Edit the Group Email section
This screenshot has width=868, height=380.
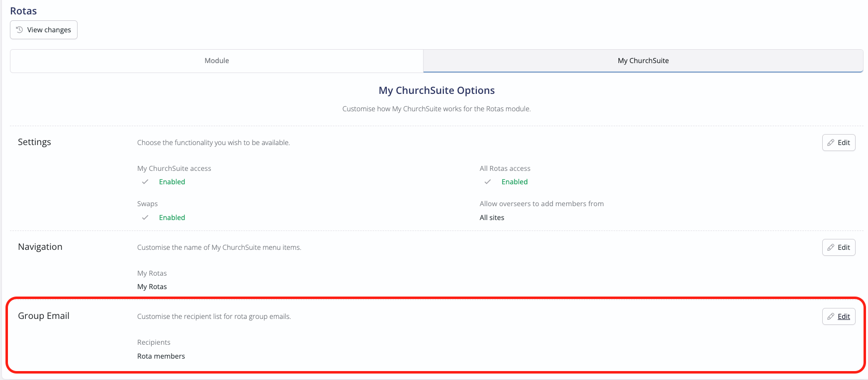point(839,316)
